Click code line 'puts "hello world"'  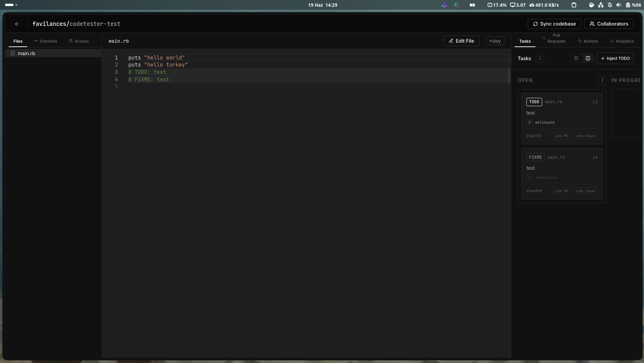(157, 57)
